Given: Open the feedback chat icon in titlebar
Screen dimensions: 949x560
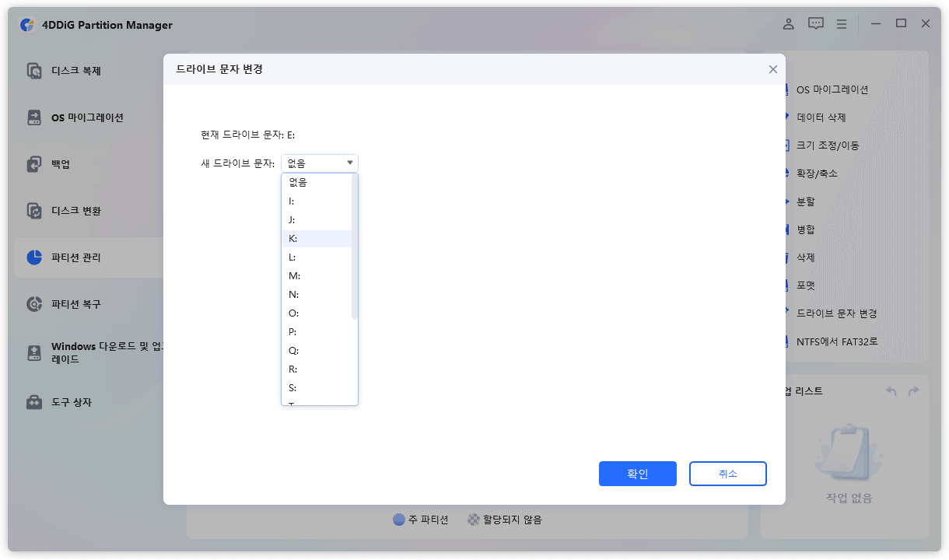Looking at the screenshot, I should click(815, 23).
